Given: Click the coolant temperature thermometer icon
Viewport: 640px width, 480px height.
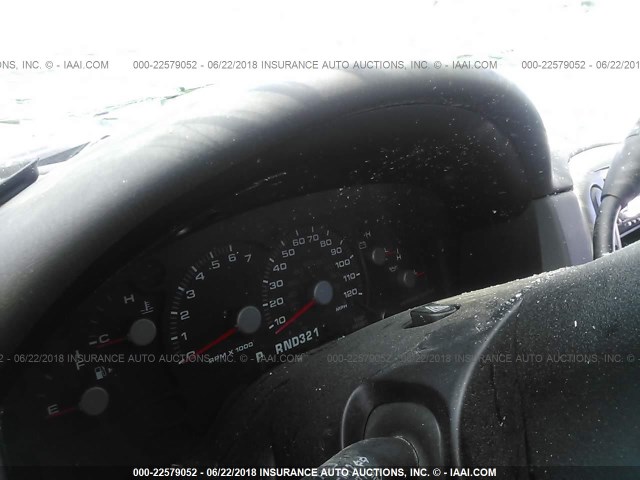Looking at the screenshot, I should click(147, 308).
